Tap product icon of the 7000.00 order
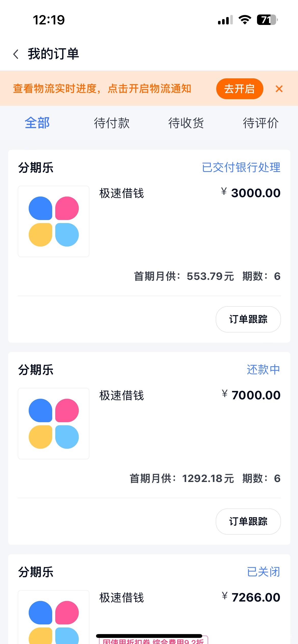This screenshot has height=644, width=298. [x=53, y=423]
